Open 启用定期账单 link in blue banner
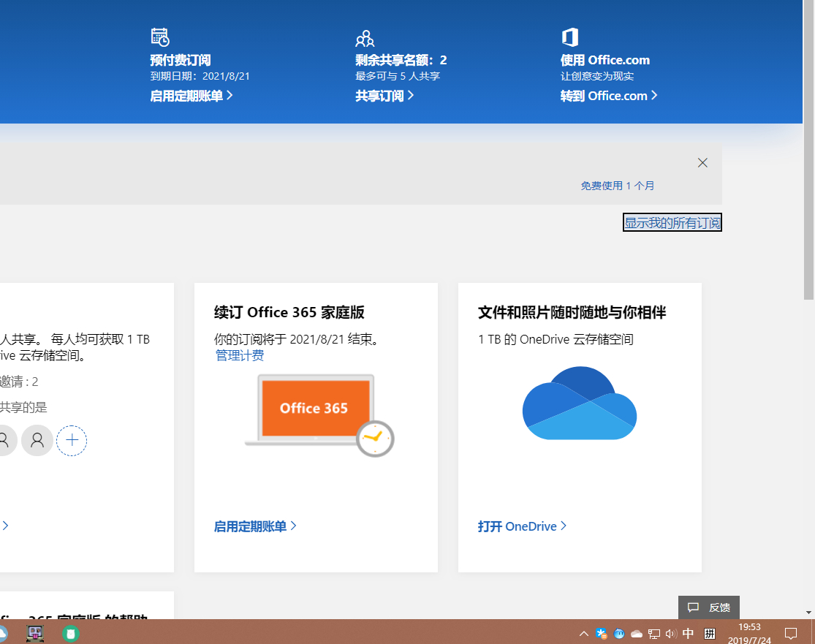The height and width of the screenshot is (644, 815). coord(192,96)
